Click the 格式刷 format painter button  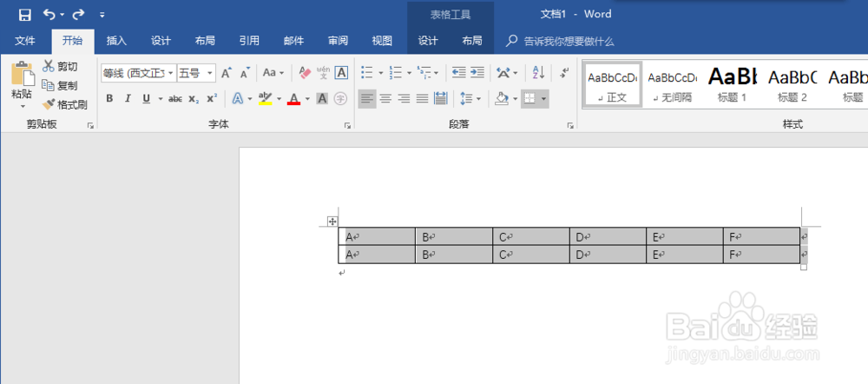[x=65, y=104]
